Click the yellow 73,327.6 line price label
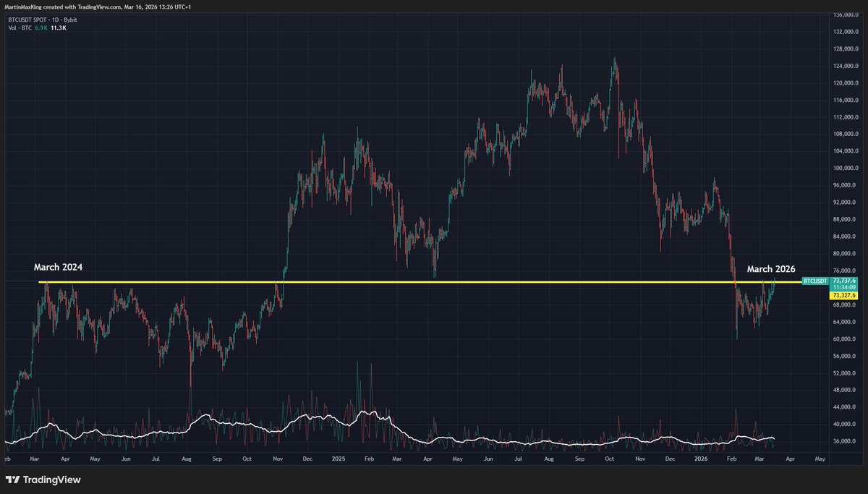This screenshot has width=868, height=494. [843, 295]
